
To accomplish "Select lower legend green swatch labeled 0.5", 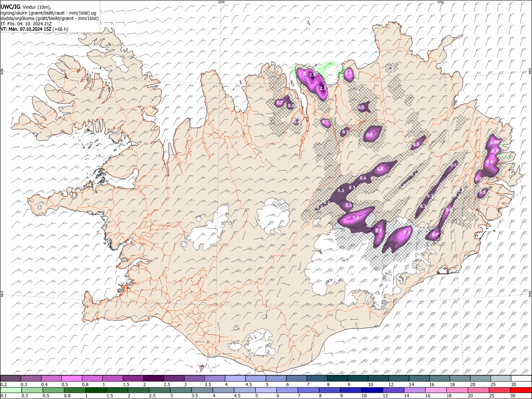I will [53, 390].
